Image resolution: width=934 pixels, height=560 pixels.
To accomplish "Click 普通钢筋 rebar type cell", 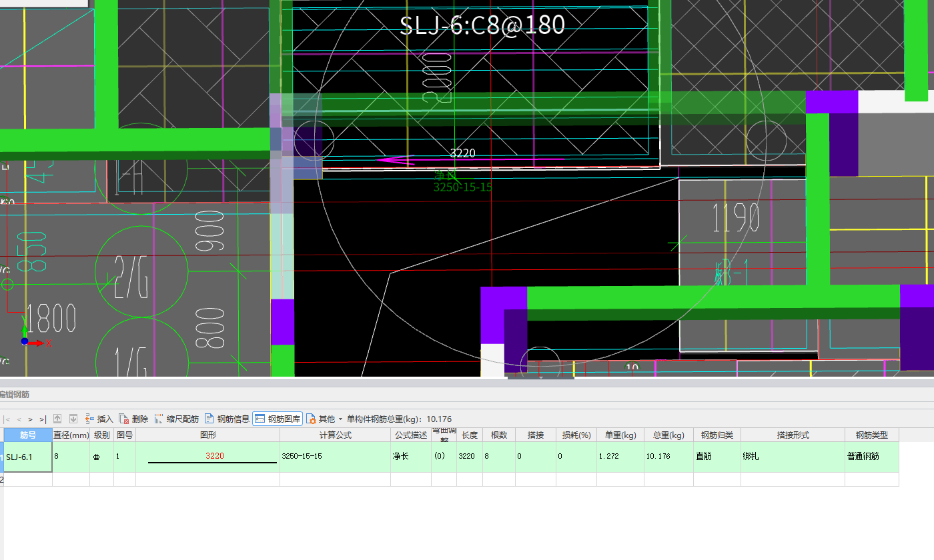I will [x=872, y=457].
